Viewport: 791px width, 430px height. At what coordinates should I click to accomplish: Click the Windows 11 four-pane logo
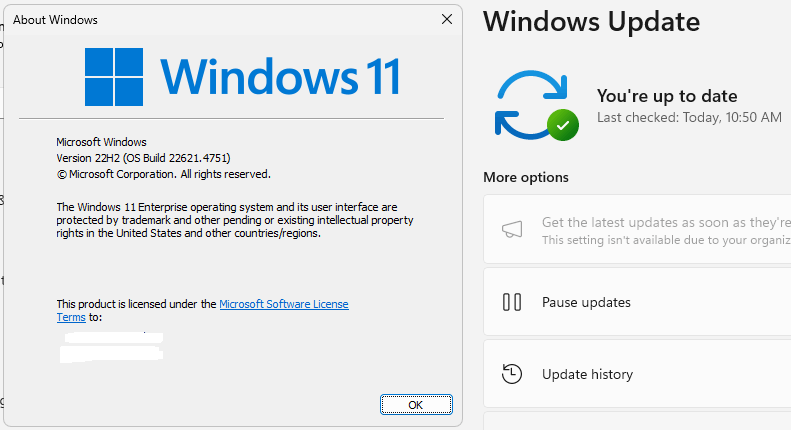point(114,77)
